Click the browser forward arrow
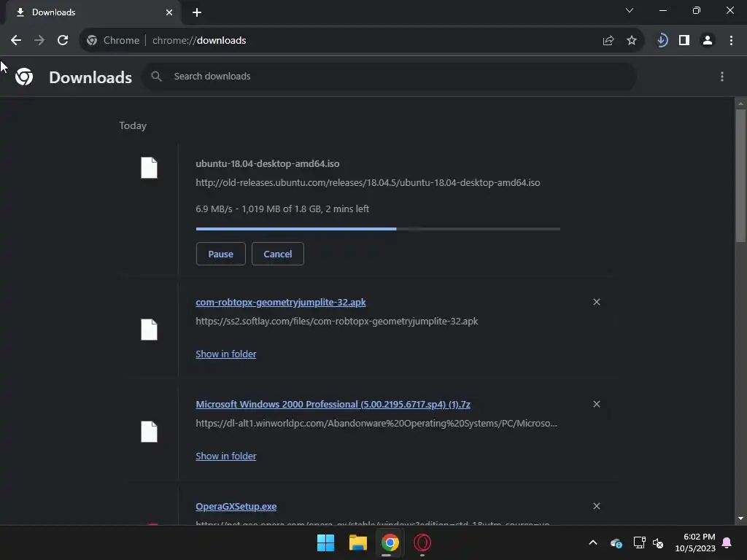This screenshot has height=560, width=747. point(39,41)
